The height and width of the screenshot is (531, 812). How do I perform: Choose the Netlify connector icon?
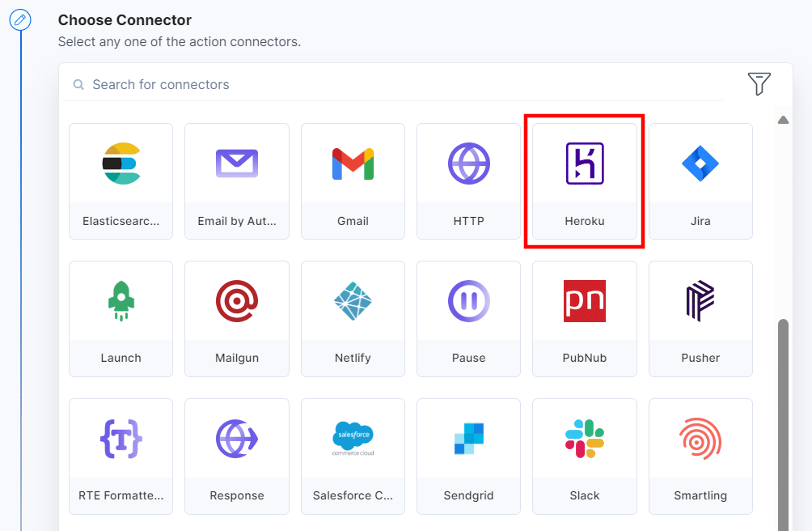353,301
